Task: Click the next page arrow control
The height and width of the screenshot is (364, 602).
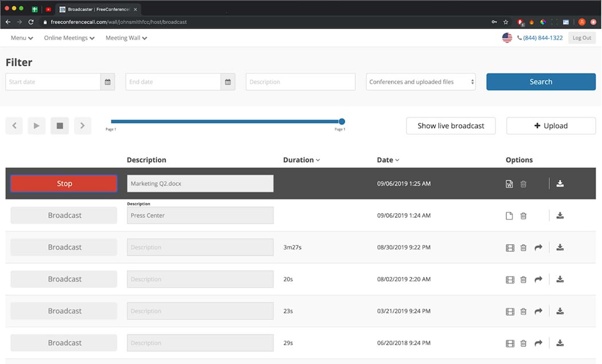Action: pos(82,126)
